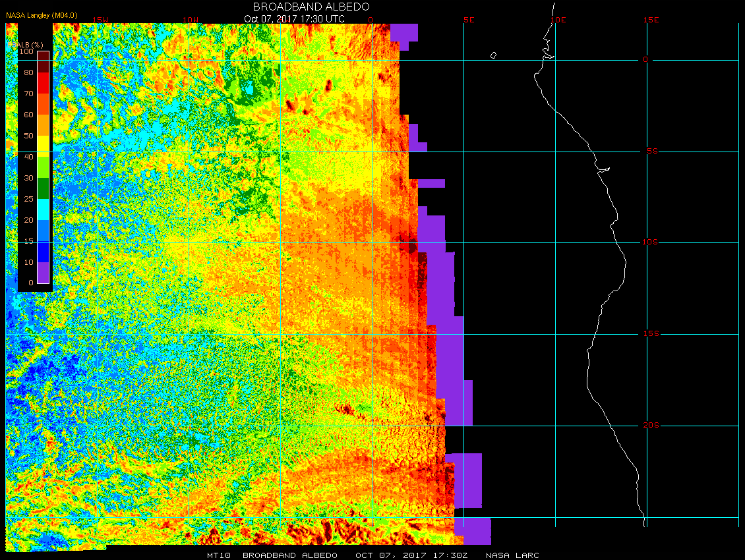Click the 5S latitude label
Viewport: 745px width, 560px height.
pos(652,151)
